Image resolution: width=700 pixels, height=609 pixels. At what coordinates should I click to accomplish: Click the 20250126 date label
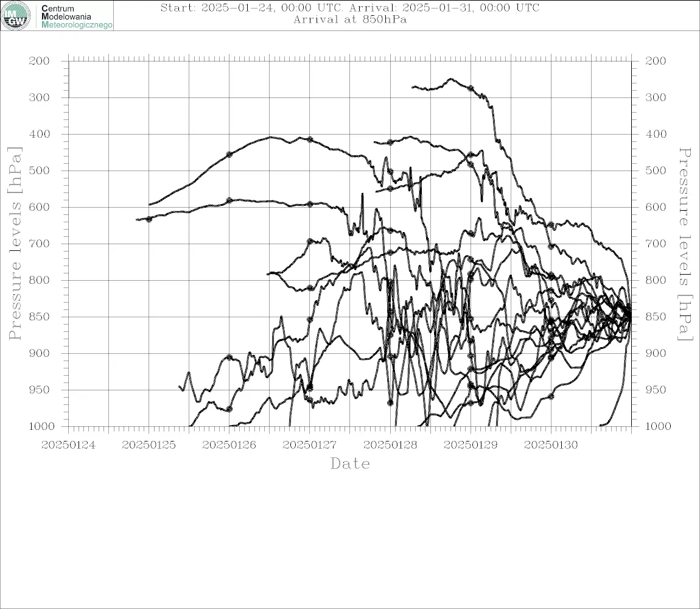(x=229, y=445)
